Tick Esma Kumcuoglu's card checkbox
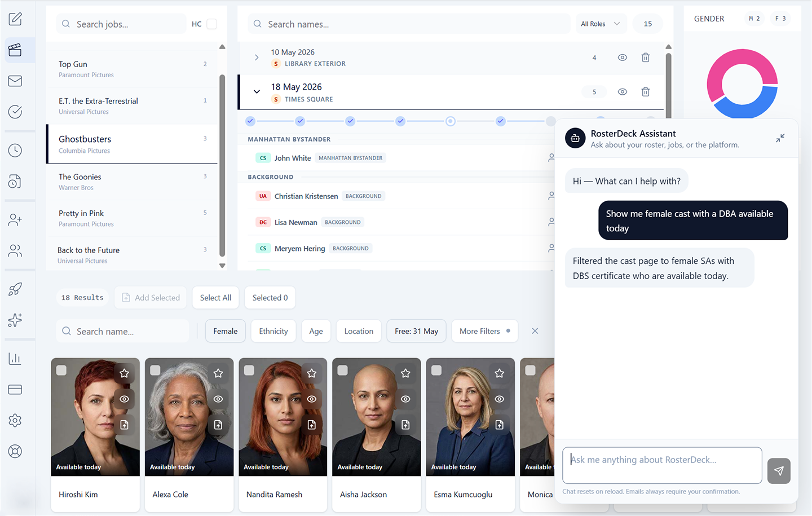The width and height of the screenshot is (812, 516). [x=436, y=371]
